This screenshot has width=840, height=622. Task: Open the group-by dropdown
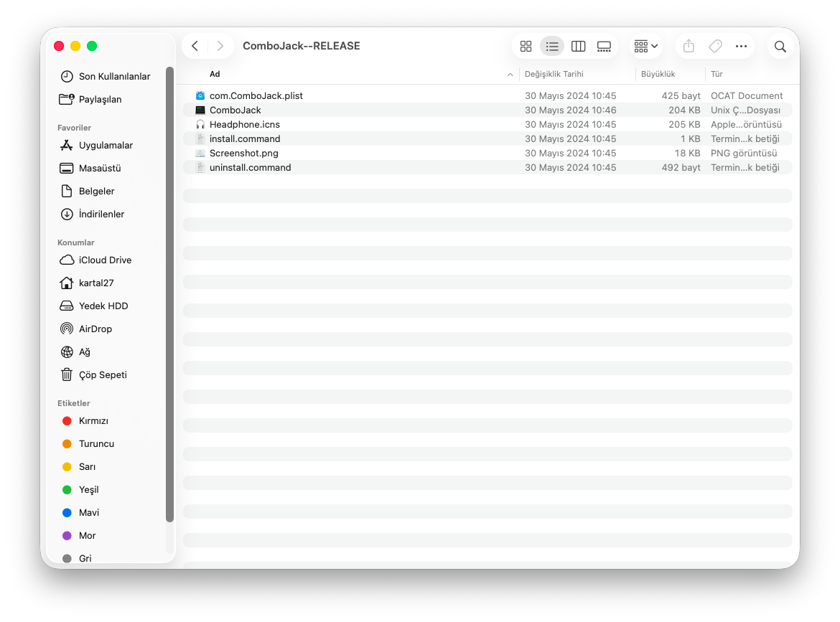[646, 47]
